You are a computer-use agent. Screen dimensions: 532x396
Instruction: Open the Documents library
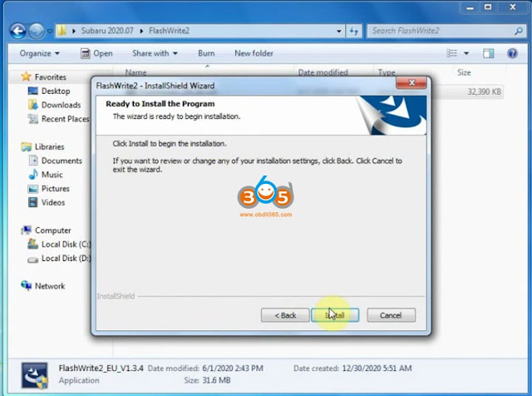click(62, 161)
